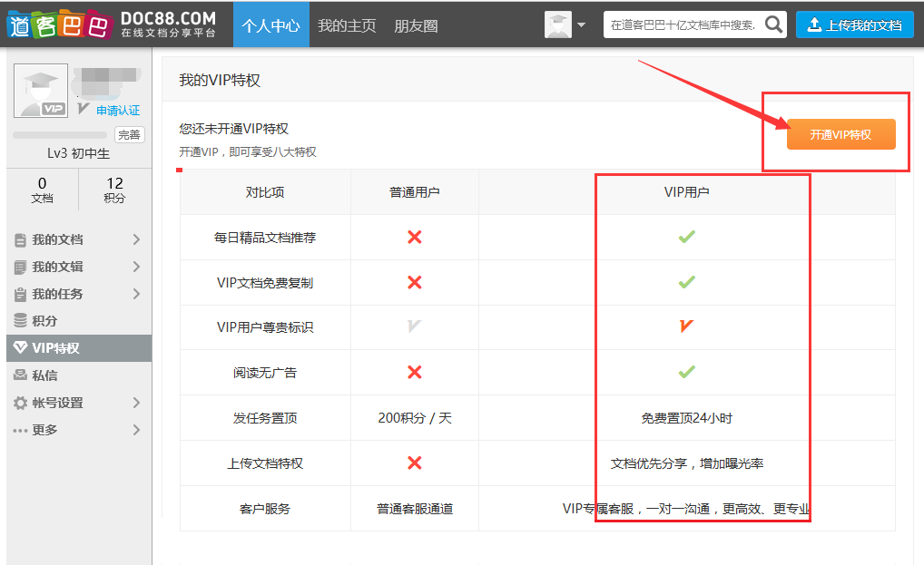
Task: Click the 我的文档 document icon
Action: coord(20,240)
